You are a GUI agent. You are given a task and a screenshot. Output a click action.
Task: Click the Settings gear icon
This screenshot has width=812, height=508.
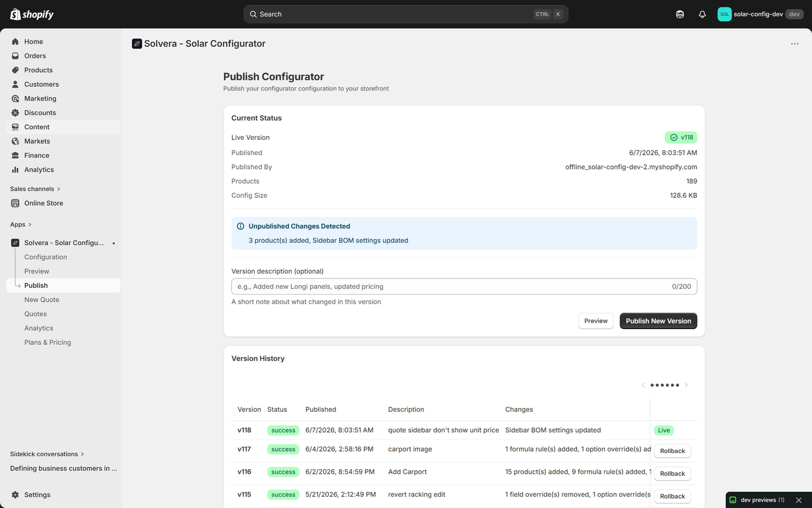click(x=15, y=495)
